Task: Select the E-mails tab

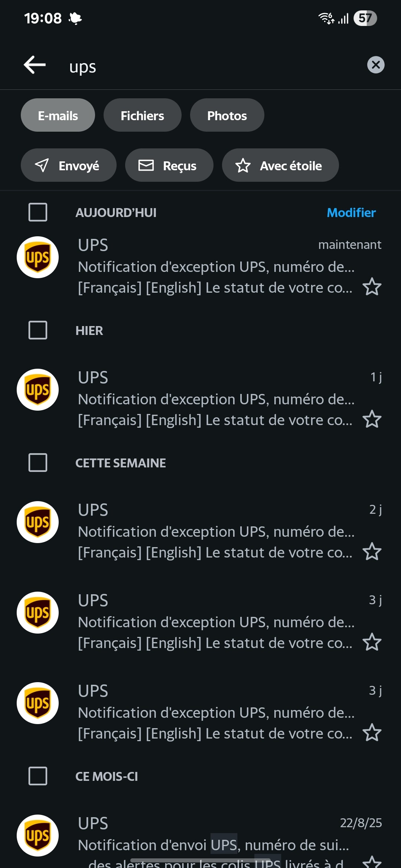Action: (58, 115)
